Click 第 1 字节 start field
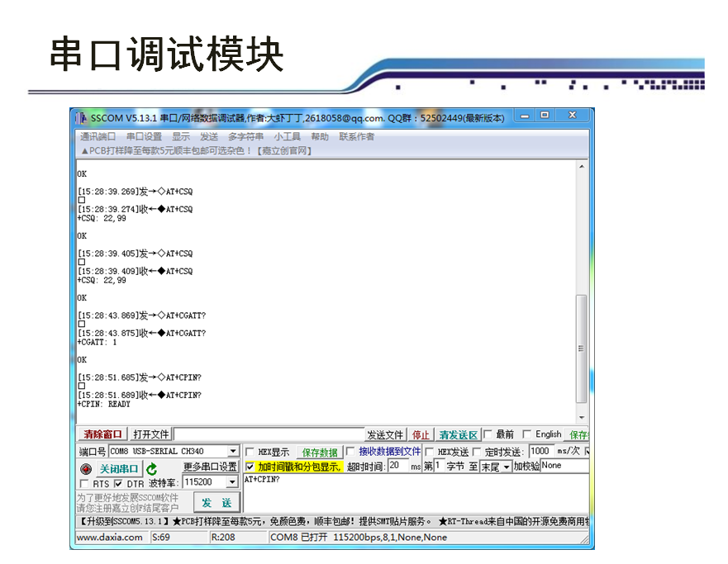 coord(438,465)
